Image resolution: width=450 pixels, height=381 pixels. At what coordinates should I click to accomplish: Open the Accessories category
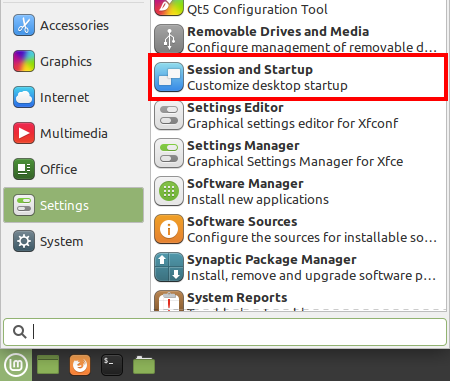click(73, 25)
